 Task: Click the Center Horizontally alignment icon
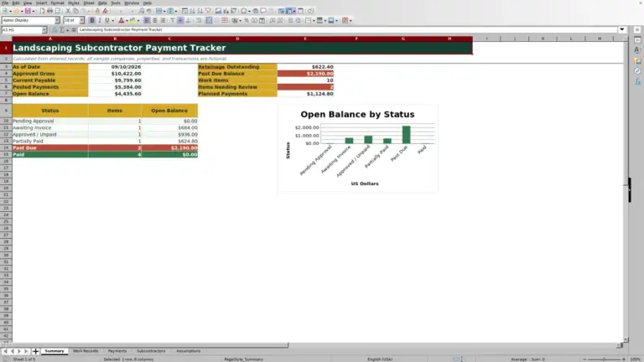pyautogui.click(x=155, y=20)
